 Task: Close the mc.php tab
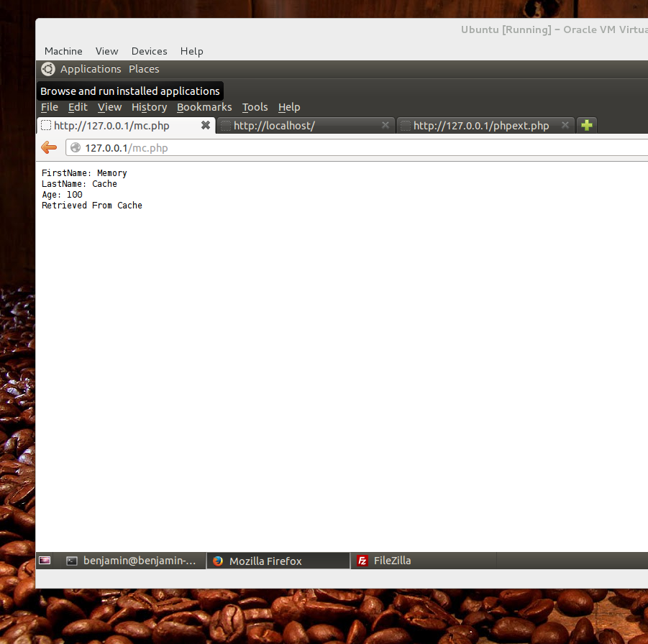click(206, 125)
